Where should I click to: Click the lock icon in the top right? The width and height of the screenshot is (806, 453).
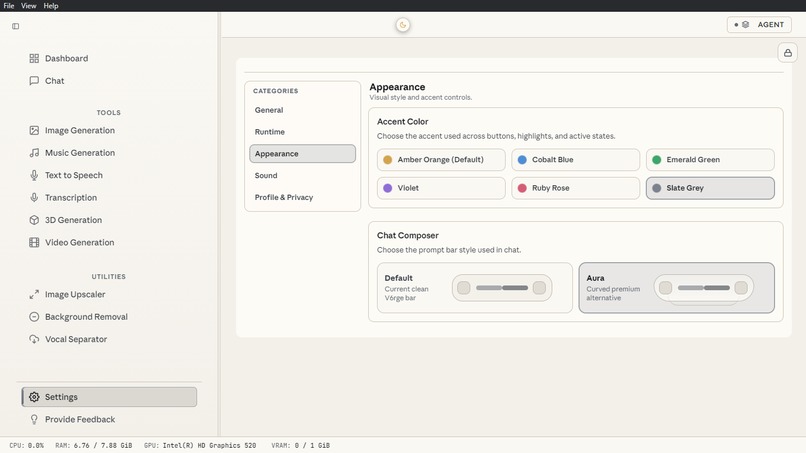[787, 53]
